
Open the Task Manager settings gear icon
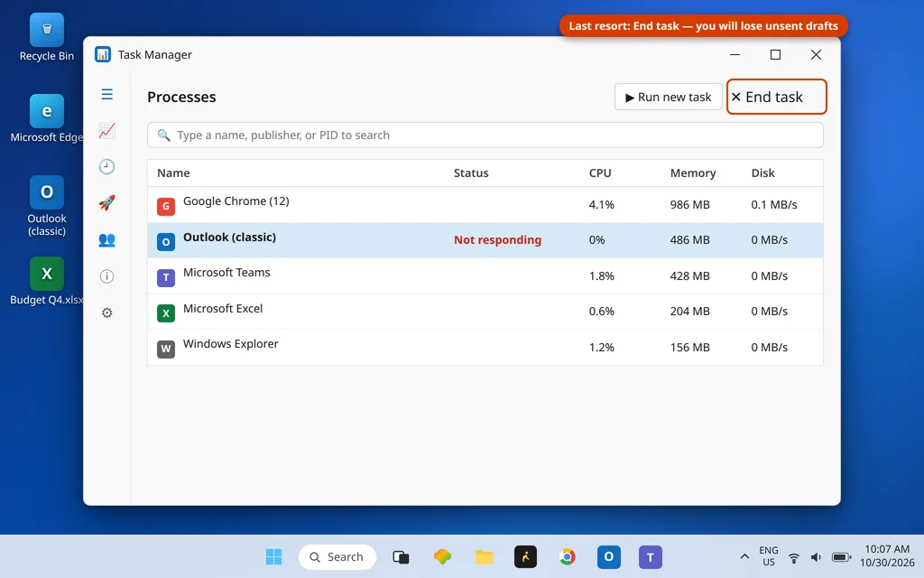click(106, 312)
